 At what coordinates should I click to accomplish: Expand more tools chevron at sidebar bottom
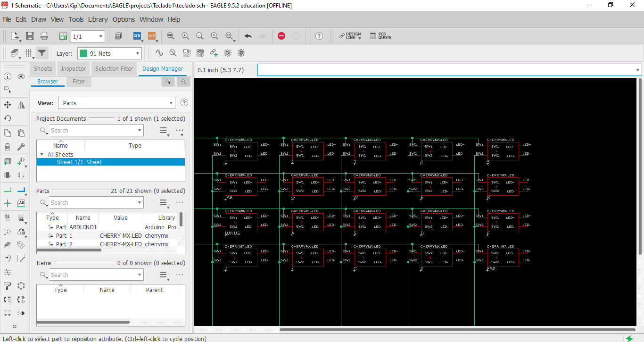tap(14, 326)
